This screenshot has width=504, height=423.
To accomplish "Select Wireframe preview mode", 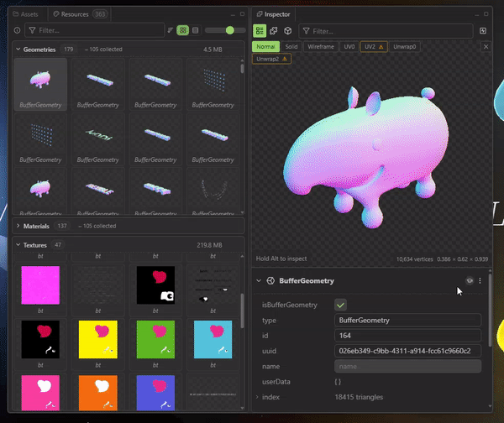I will pos(321,46).
